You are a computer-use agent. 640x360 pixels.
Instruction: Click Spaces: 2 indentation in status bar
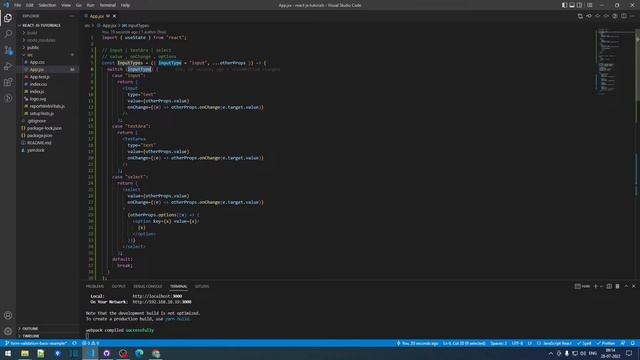pyautogui.click(x=498, y=343)
